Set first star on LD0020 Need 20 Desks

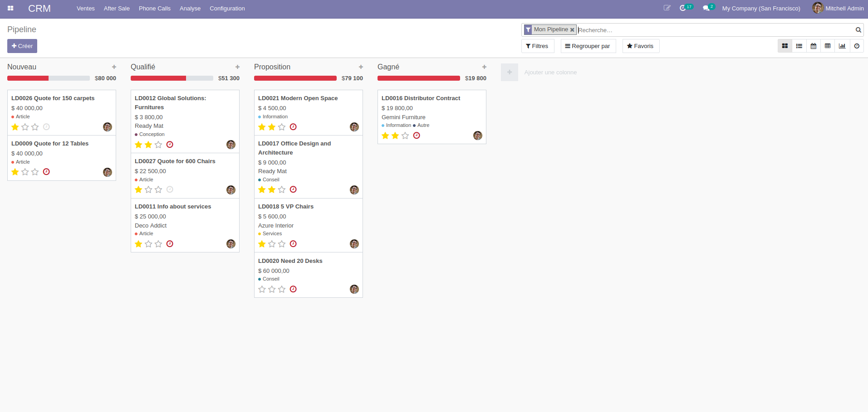pos(262,289)
